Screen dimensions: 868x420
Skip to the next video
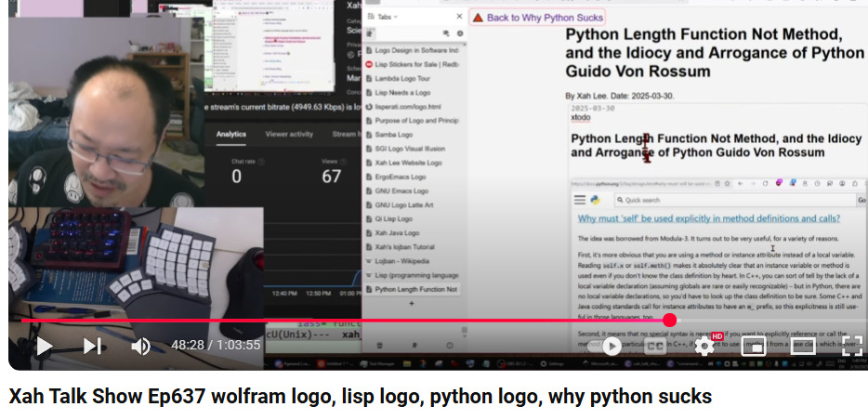click(92, 346)
